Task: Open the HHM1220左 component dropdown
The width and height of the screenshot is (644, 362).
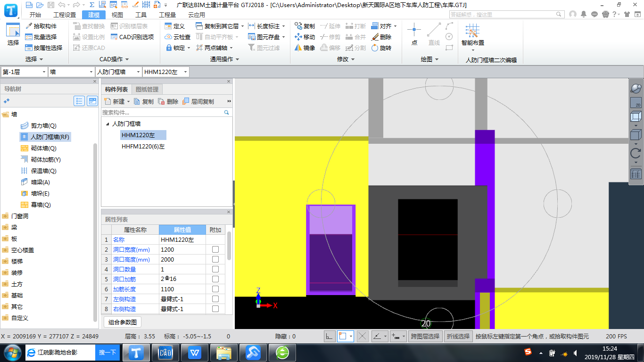Action: (166, 72)
